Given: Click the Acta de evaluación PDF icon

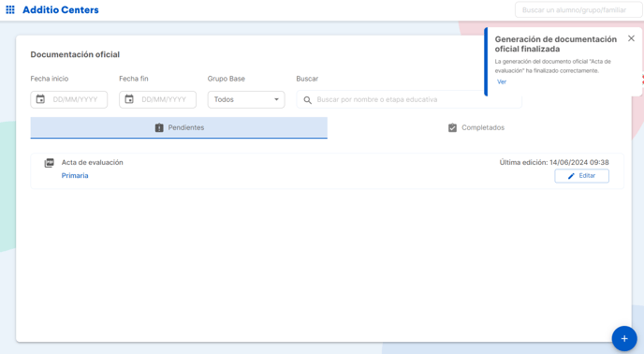Looking at the screenshot, I should pos(50,163).
